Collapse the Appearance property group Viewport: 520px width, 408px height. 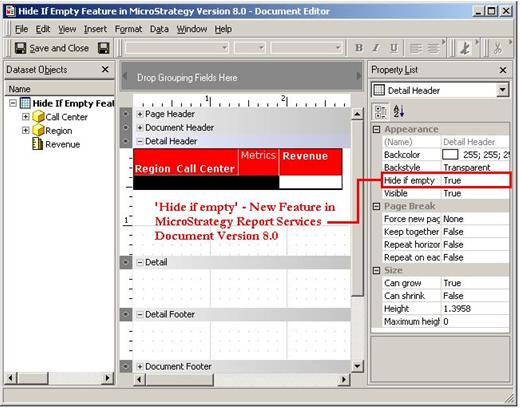click(376, 129)
